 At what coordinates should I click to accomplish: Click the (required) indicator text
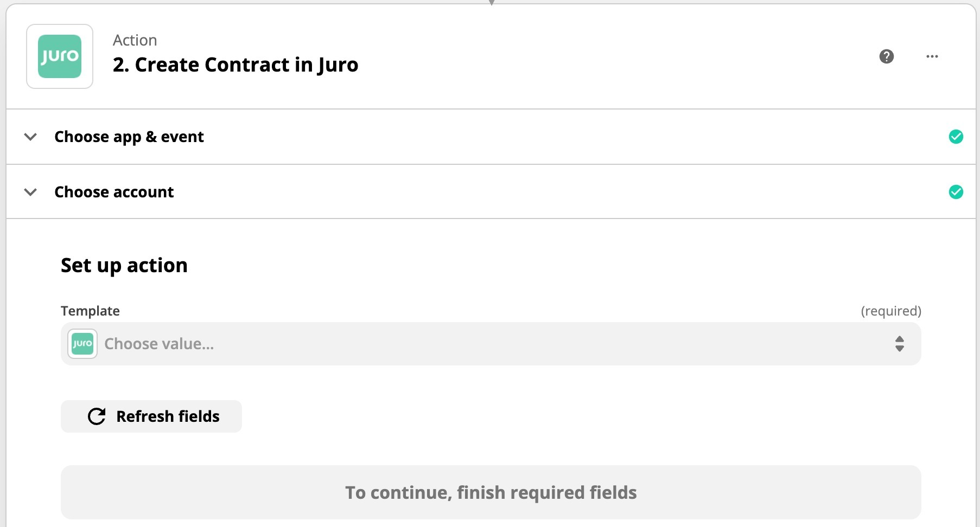click(890, 311)
